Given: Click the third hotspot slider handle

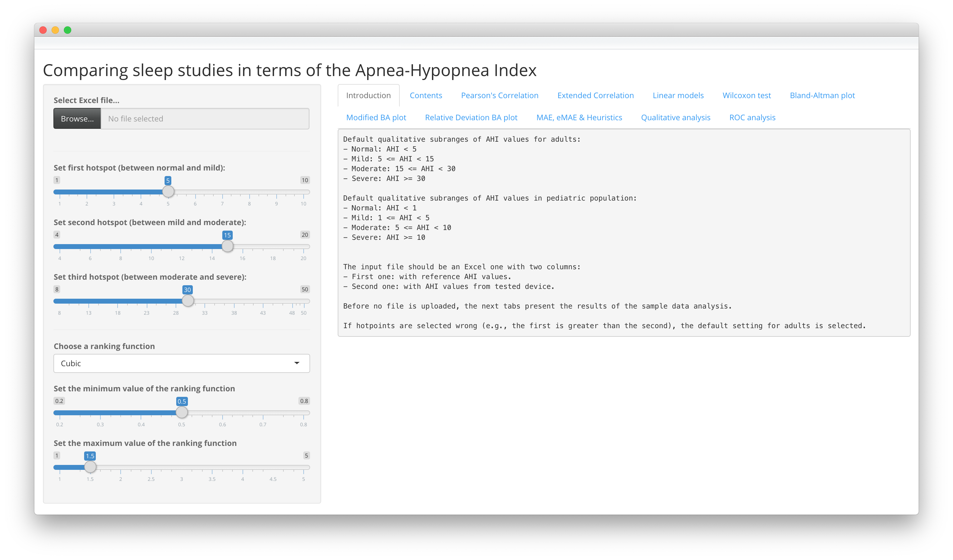Looking at the screenshot, I should pos(188,301).
